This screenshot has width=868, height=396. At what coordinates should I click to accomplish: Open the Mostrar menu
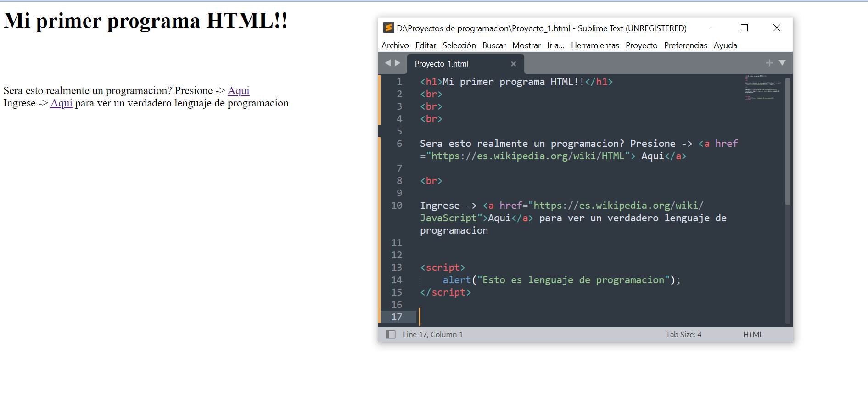(x=526, y=45)
